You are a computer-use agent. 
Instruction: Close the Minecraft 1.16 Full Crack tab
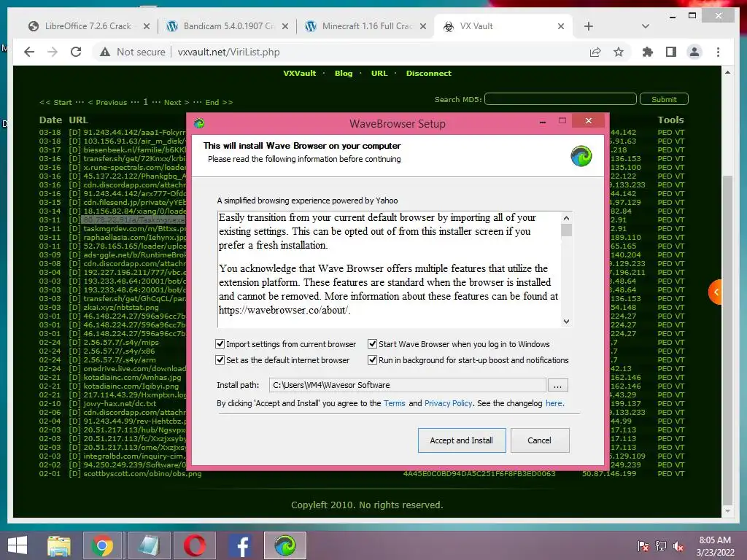[x=423, y=26]
